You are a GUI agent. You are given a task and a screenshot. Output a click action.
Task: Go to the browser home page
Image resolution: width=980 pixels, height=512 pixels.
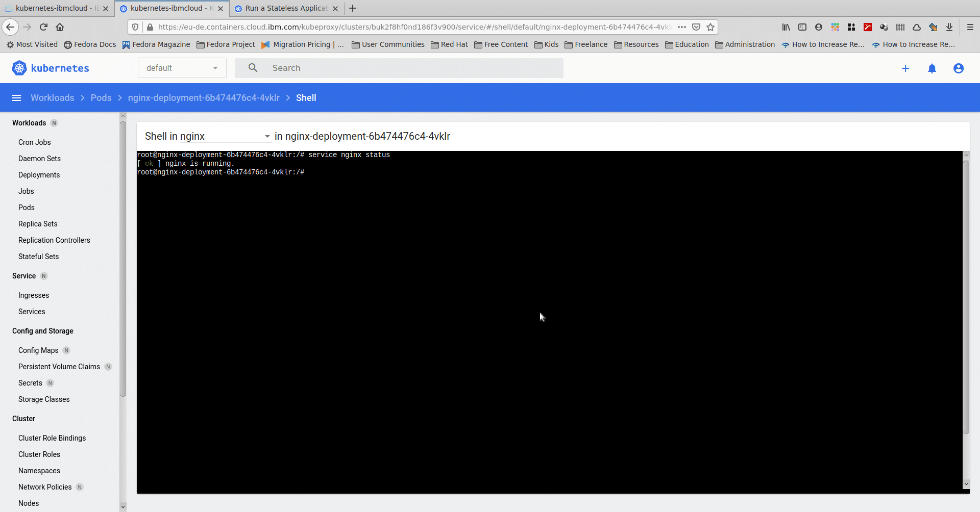click(60, 27)
